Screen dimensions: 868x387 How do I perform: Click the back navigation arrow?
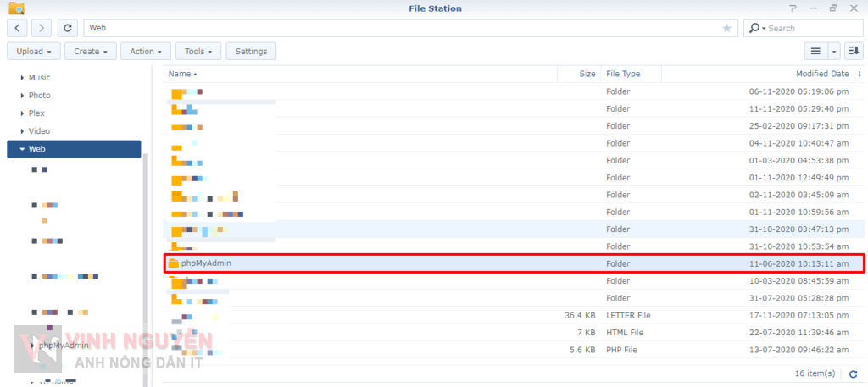click(19, 28)
